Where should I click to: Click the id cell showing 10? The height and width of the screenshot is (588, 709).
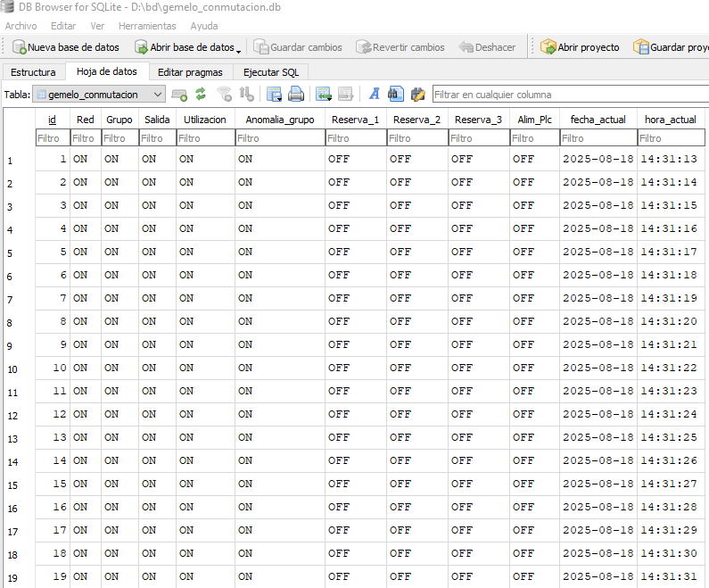[53, 368]
